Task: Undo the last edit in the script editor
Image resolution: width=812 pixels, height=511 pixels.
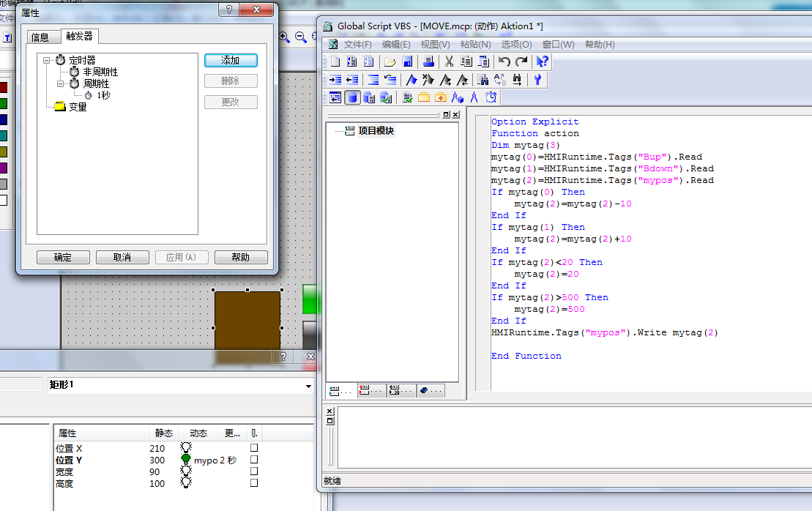Action: [504, 61]
